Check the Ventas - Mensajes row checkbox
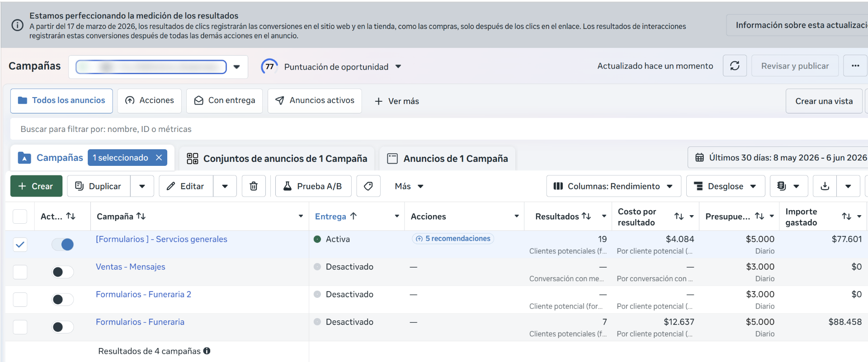 pyautogui.click(x=20, y=272)
